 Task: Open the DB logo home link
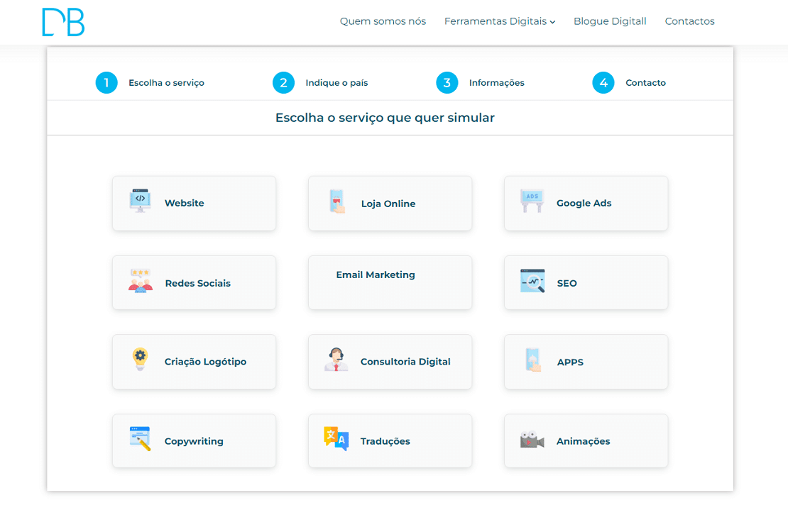(x=63, y=22)
